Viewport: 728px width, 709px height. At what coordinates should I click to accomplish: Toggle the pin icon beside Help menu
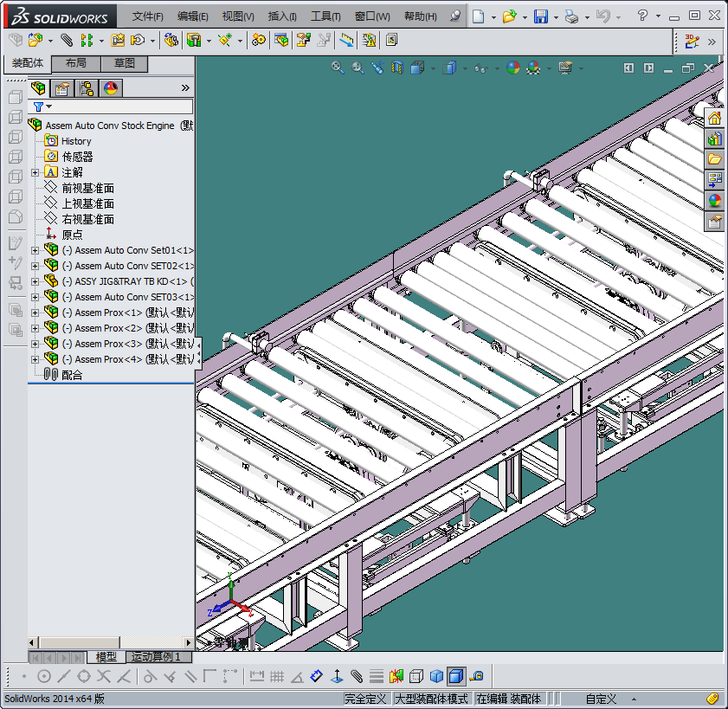[455, 16]
